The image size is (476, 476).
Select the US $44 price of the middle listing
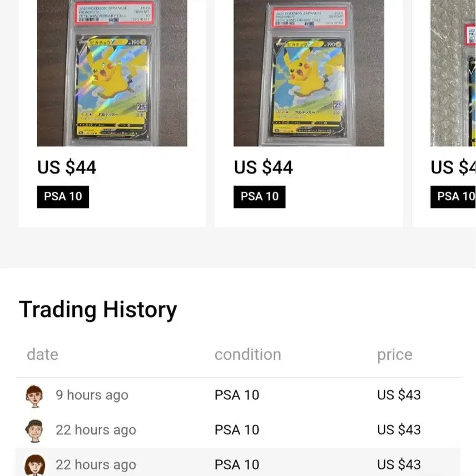[x=264, y=167]
